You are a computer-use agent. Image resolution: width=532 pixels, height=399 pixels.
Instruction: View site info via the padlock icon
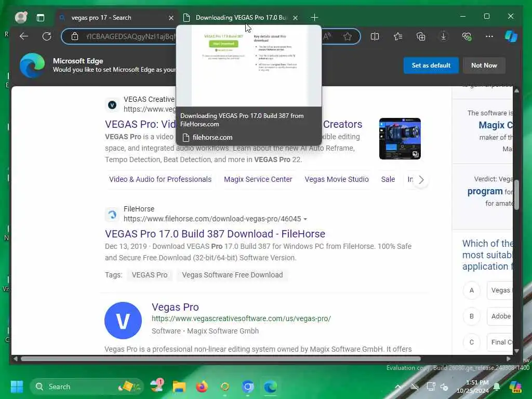point(75,36)
